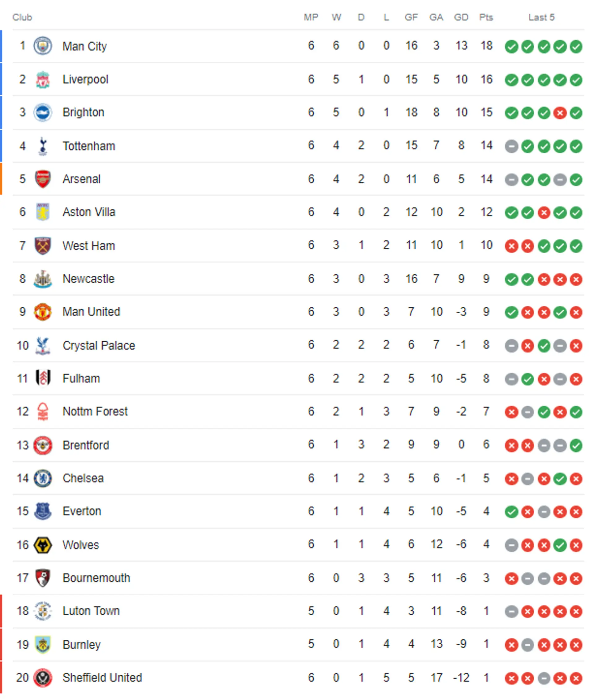This screenshot has height=700, width=594.
Task: Click the GD column header
Action: coord(461,17)
